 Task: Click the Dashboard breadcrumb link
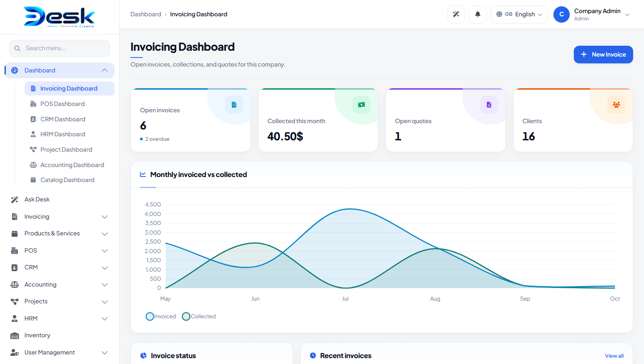pyautogui.click(x=146, y=14)
